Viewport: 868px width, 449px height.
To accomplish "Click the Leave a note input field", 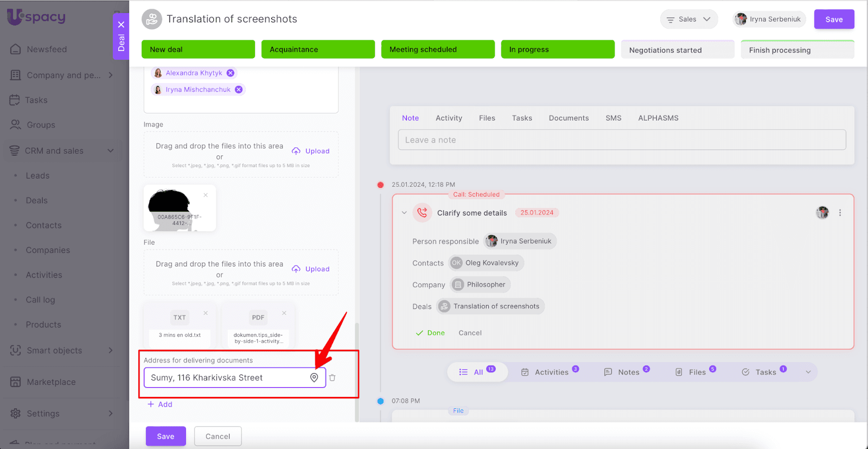I will [x=622, y=140].
